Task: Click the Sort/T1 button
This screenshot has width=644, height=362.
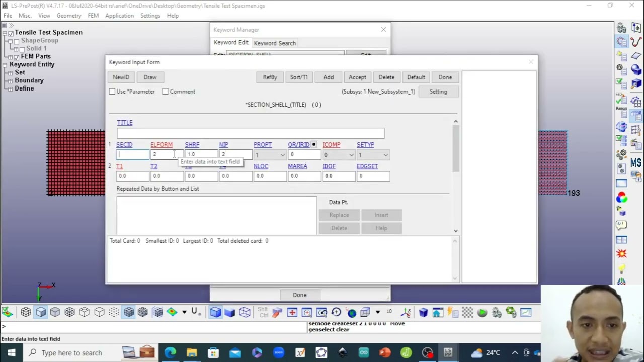Action: tap(299, 77)
